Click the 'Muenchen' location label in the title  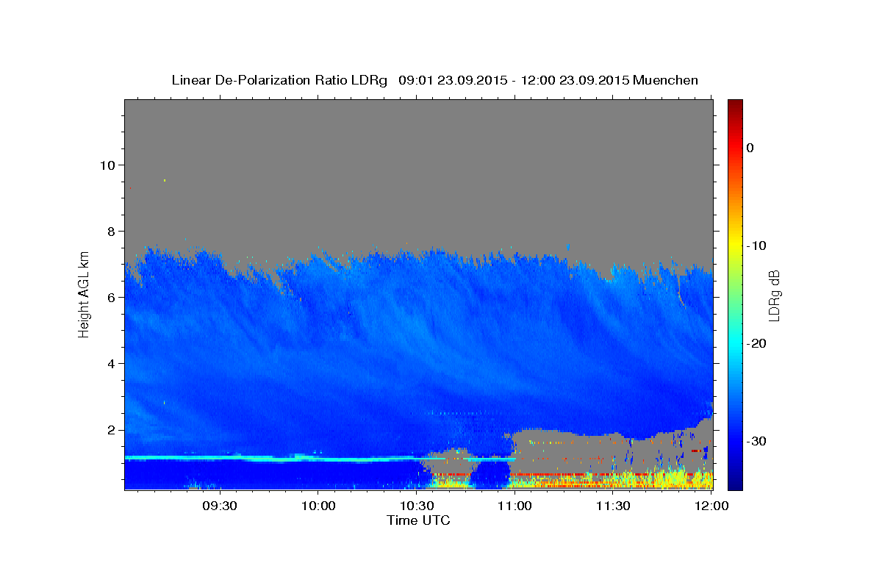point(666,80)
